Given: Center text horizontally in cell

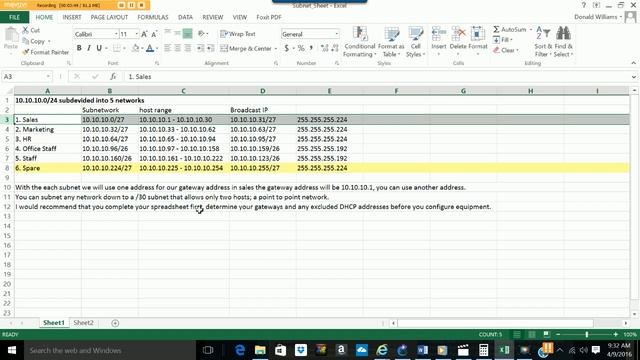Looking at the screenshot, I should (x=178, y=48).
